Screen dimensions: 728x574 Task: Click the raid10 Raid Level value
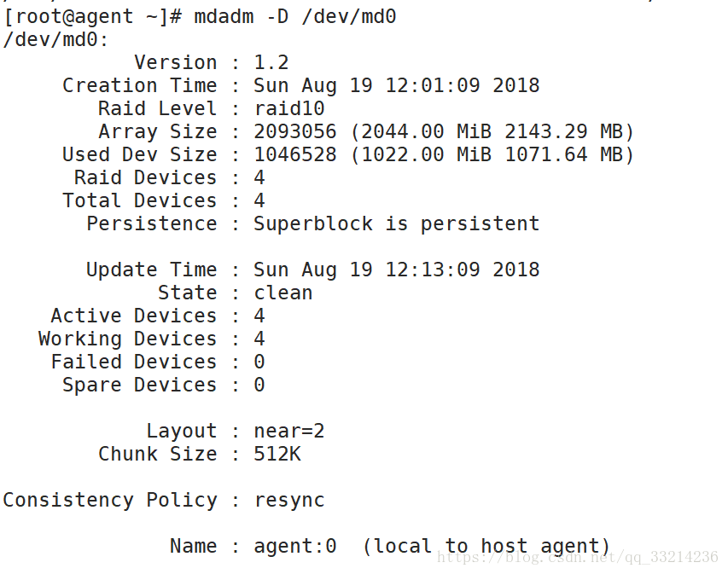[288, 108]
